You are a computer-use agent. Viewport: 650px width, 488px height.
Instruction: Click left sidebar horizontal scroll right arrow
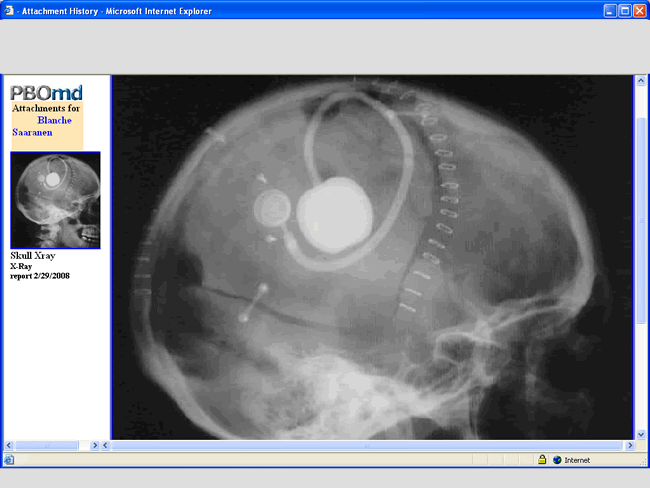point(95,445)
